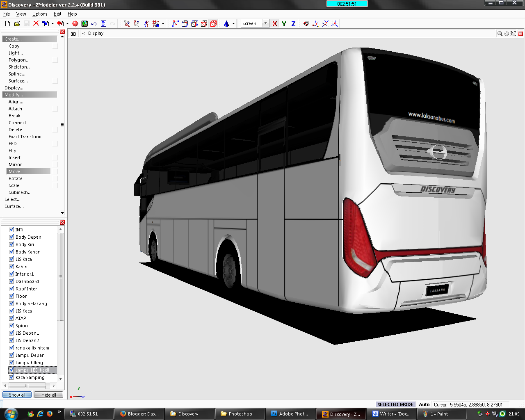525x420 pixels.
Task: Open the Materials editor red sphere icon
Action: click(75, 23)
